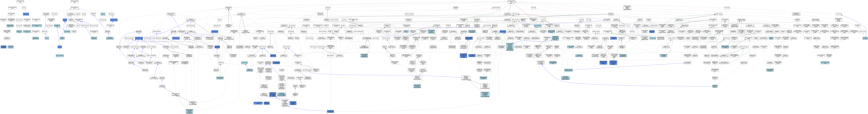This screenshot has width=868, height=114.
Task: Click the biological_process root node
Action: [512, 2]
